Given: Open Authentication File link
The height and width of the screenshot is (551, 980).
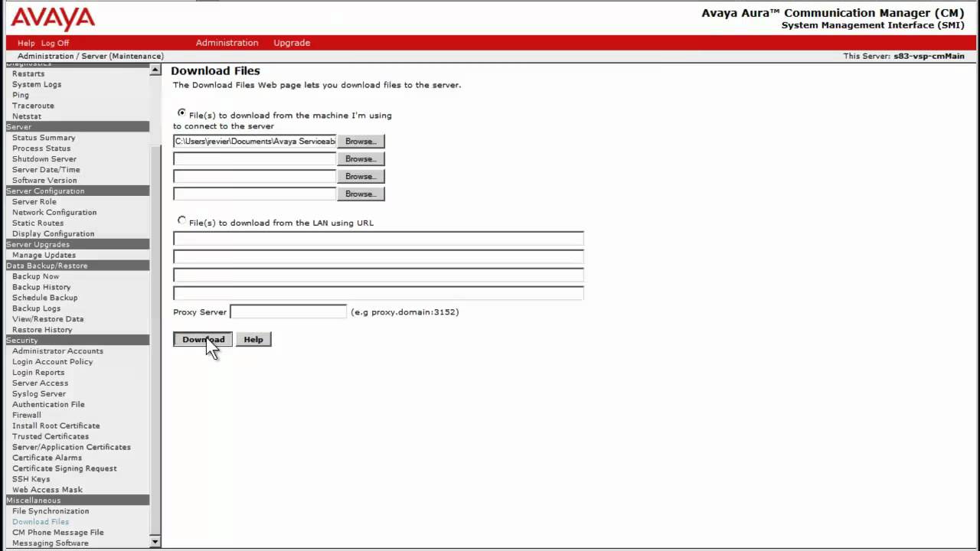Looking at the screenshot, I should (x=48, y=406).
